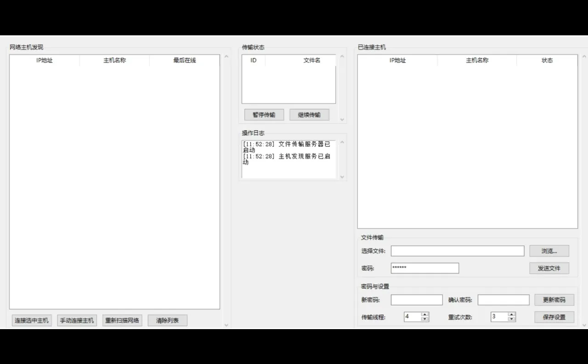
Task: Resume transfers with the 继续传输 button
Action: tap(309, 114)
